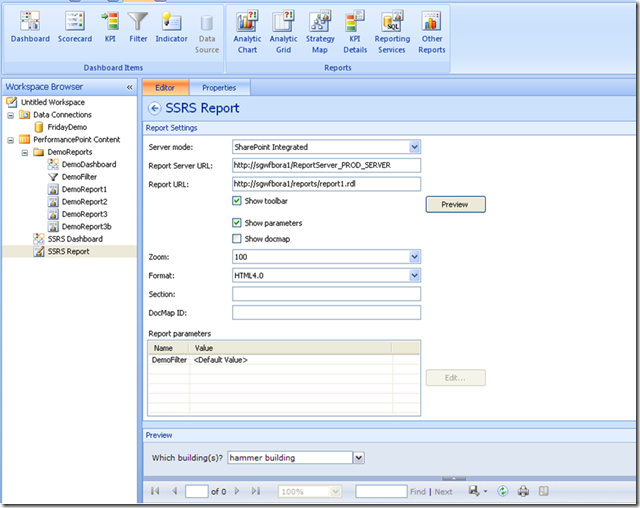Collapse the Data Connections node
Screen dimensions: 640x508
(11, 115)
